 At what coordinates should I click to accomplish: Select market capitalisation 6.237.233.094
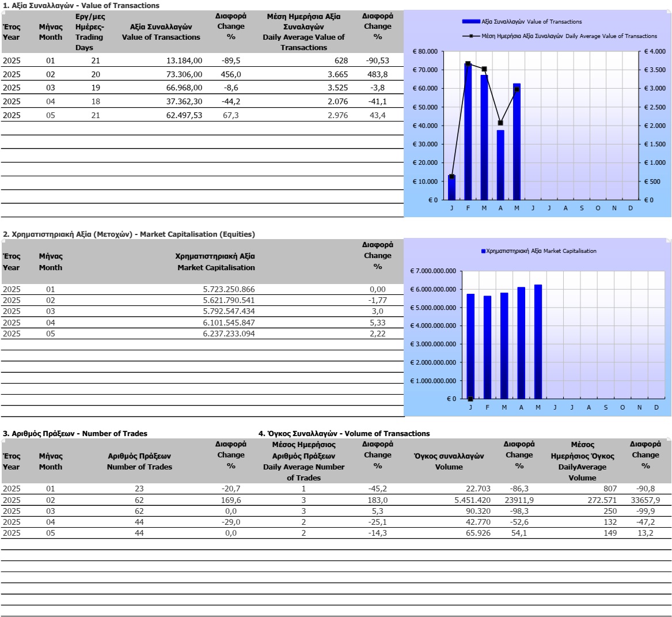pyautogui.click(x=229, y=334)
